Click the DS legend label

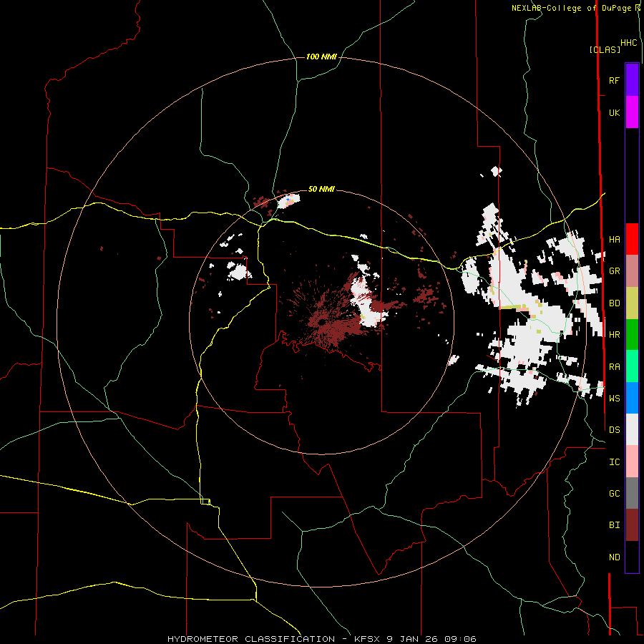(x=614, y=430)
